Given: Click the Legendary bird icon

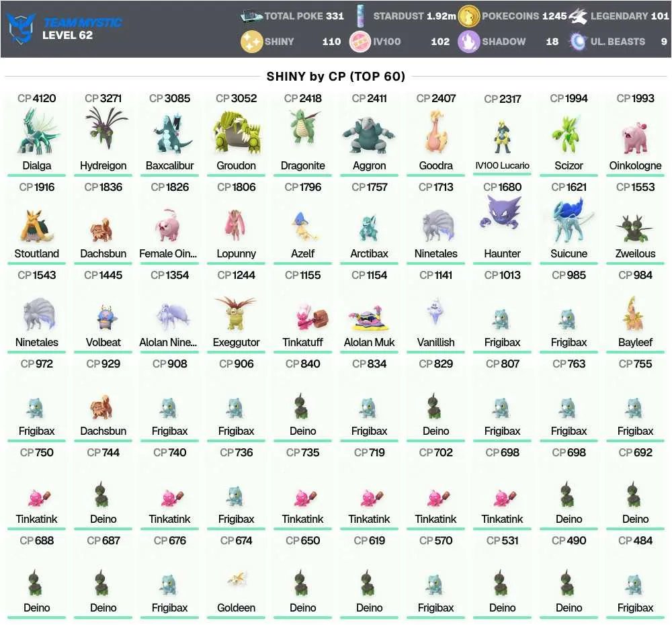Looking at the screenshot, I should pyautogui.click(x=578, y=16).
